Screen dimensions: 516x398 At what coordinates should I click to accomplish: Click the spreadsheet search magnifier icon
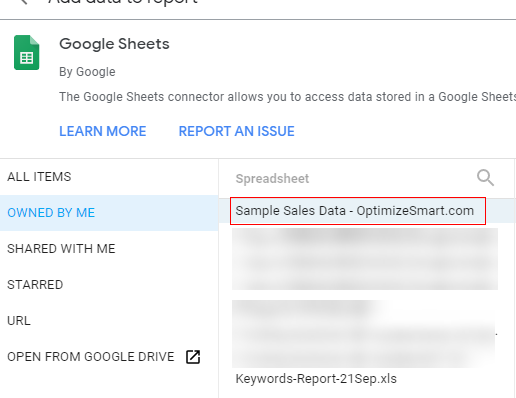(485, 178)
